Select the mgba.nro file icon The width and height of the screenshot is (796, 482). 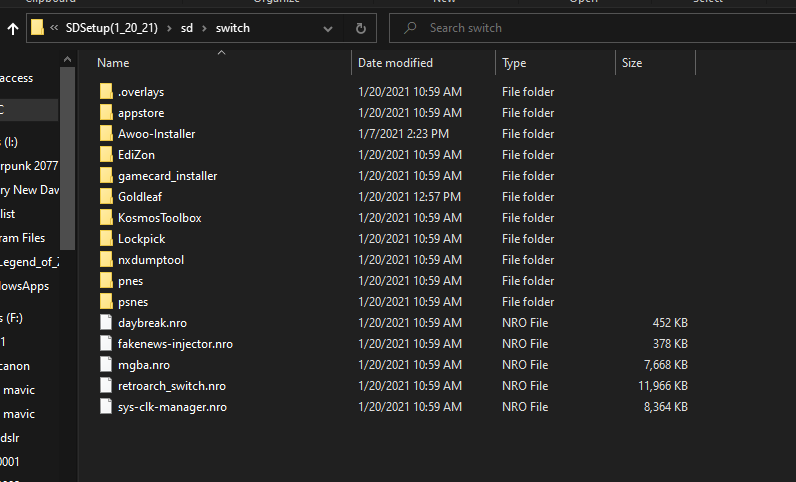(106, 364)
